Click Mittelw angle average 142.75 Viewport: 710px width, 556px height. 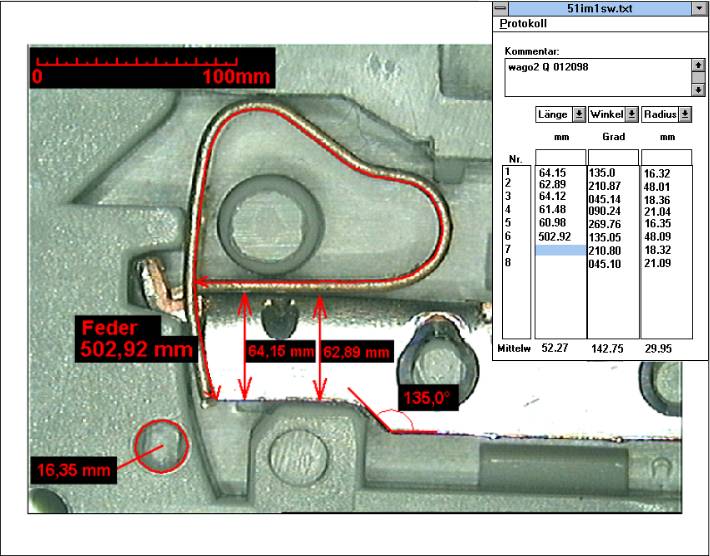click(x=607, y=349)
